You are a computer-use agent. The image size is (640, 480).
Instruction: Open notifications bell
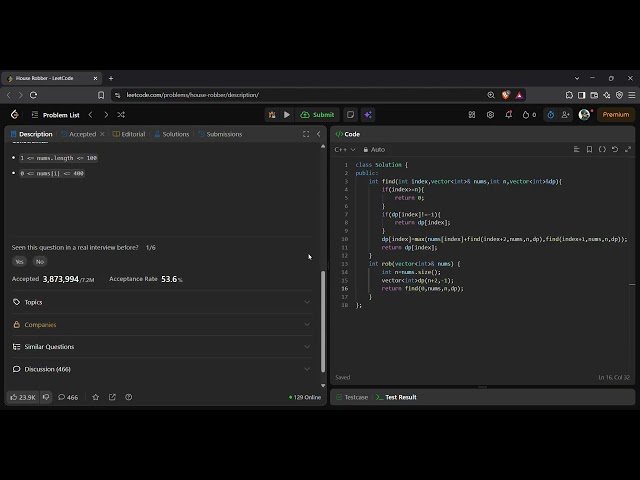(x=509, y=115)
